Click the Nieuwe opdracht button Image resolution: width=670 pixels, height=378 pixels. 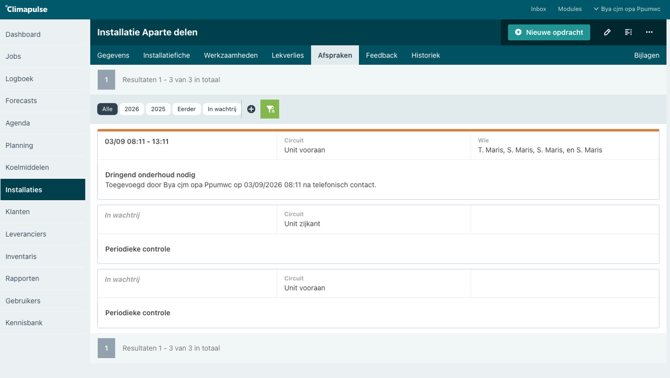[x=549, y=32]
